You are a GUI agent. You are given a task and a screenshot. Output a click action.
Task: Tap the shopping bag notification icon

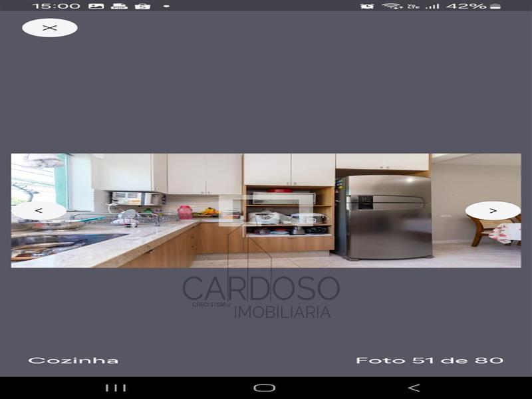142,6
